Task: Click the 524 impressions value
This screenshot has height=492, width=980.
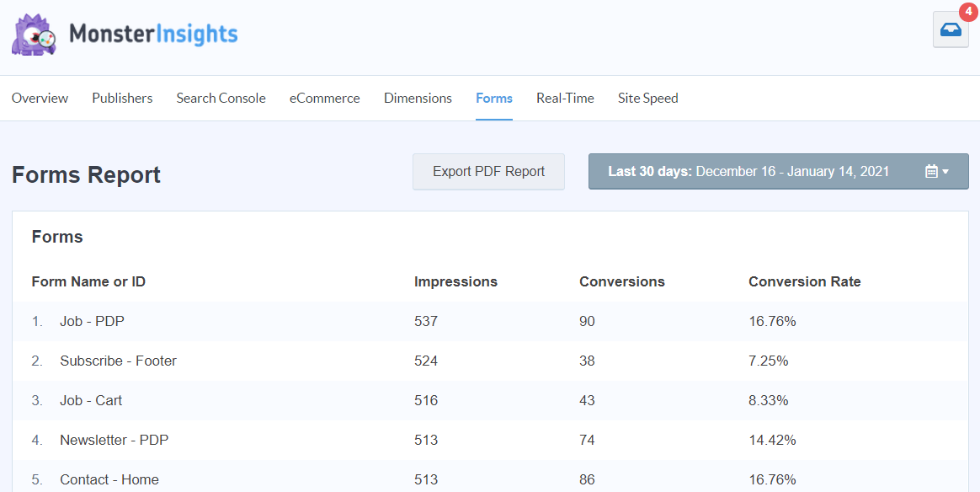Action: click(x=426, y=361)
